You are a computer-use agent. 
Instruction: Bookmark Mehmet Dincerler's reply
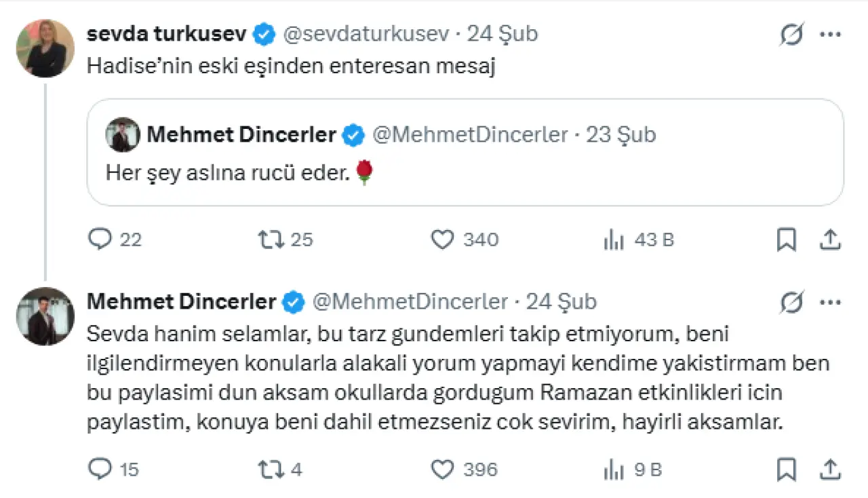[x=786, y=469]
